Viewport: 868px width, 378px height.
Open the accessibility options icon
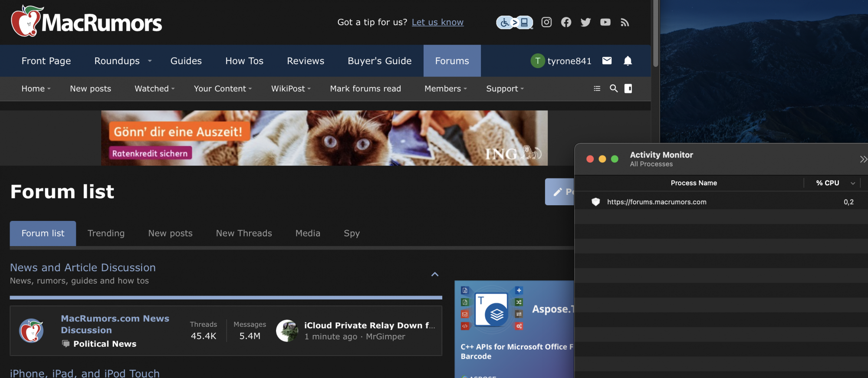click(x=514, y=22)
